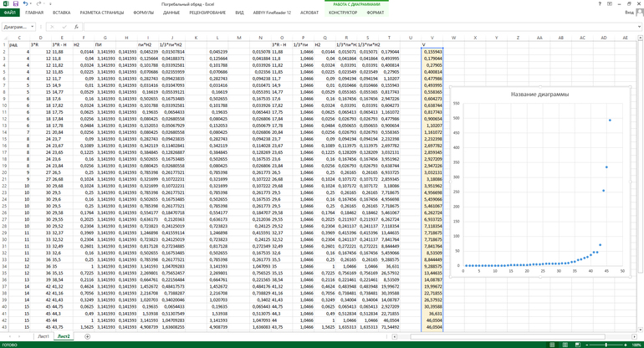The width and height of the screenshot is (644, 348).
Task: Click the topmost chart data point near 500
Action: 610,120
